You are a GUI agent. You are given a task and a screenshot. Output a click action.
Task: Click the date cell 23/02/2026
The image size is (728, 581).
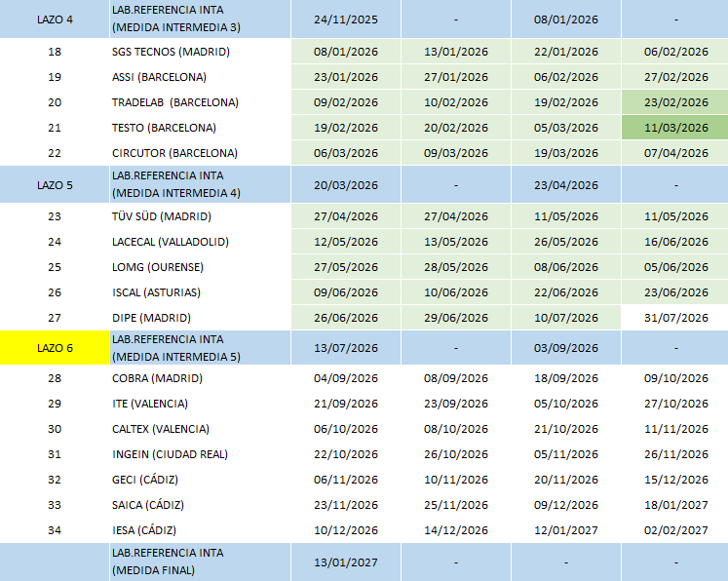click(675, 102)
